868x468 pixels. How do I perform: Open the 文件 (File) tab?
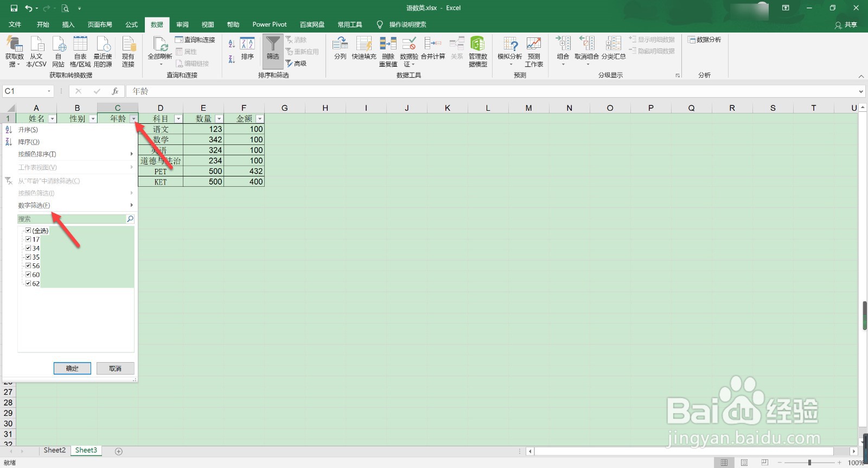(x=15, y=24)
